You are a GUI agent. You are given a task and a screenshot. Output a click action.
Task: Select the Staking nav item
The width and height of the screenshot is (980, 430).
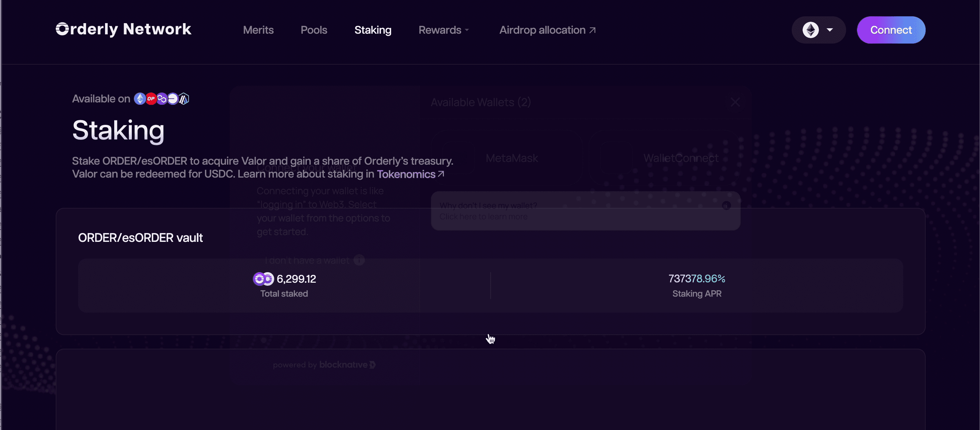[373, 30]
